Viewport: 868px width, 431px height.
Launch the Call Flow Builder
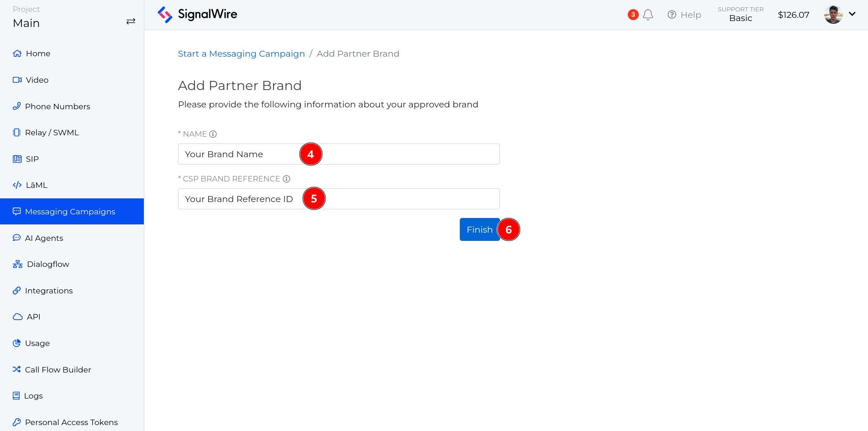click(58, 369)
